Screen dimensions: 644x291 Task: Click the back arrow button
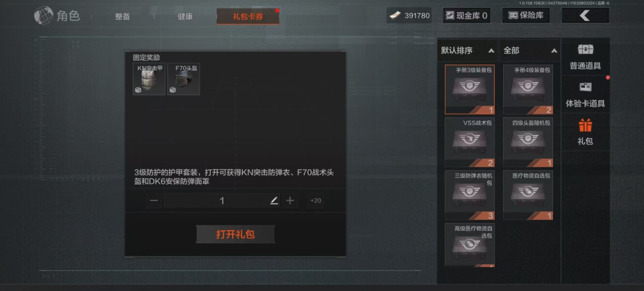tap(585, 16)
